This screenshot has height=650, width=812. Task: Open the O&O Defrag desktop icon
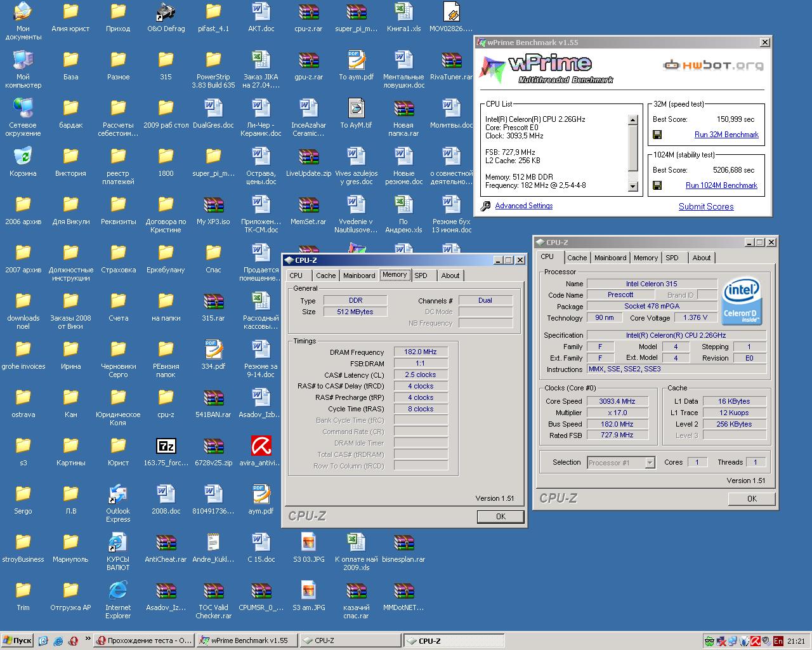[166, 12]
